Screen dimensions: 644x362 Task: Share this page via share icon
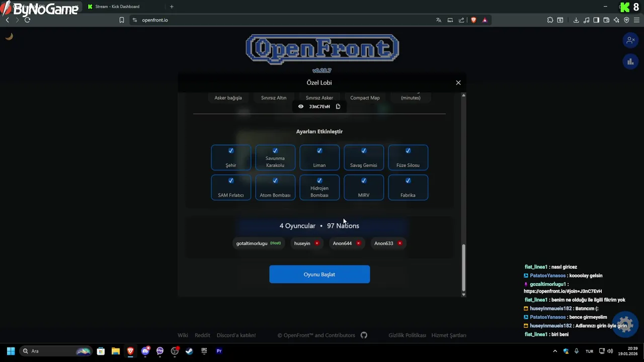pyautogui.click(x=461, y=20)
